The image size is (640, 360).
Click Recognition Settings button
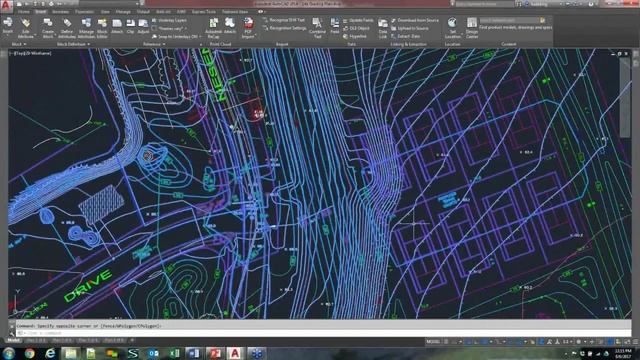[284, 28]
